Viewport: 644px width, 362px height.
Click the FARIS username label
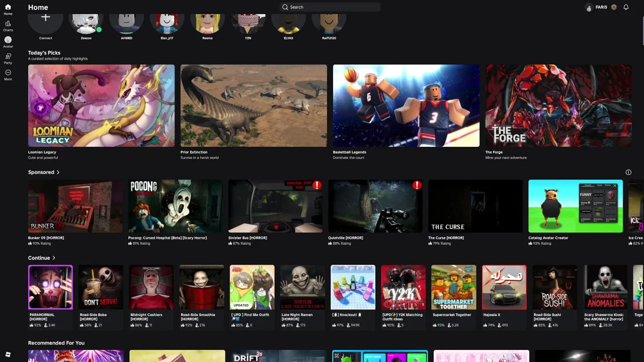tap(601, 7)
